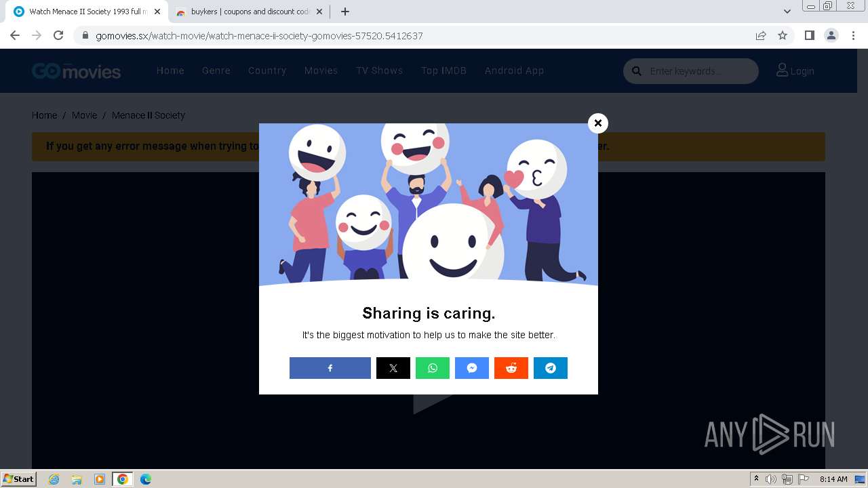Open the Chrome profile menu
Image resolution: width=868 pixels, height=488 pixels.
[x=831, y=35]
